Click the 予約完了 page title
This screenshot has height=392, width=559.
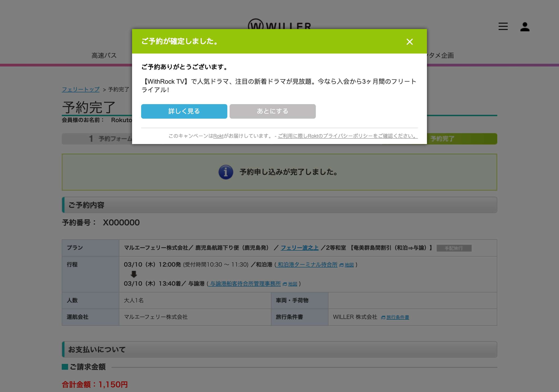point(89,107)
